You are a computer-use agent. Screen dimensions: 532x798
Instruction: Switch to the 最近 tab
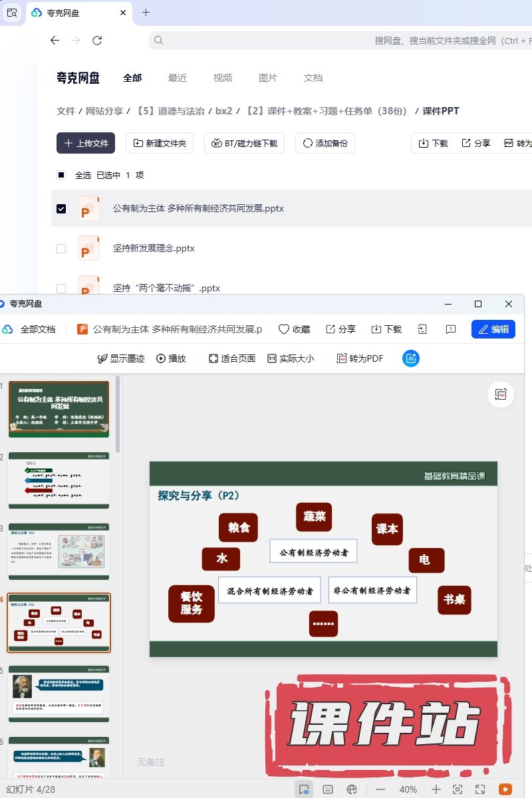pyautogui.click(x=178, y=78)
